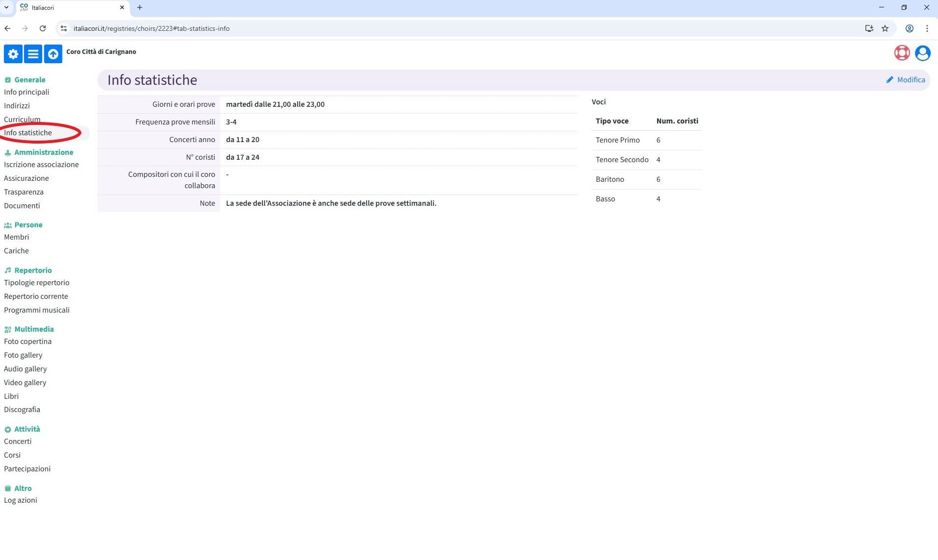Reload the page in browser
Viewport: 938px width, 560px height.
pyautogui.click(x=43, y=28)
